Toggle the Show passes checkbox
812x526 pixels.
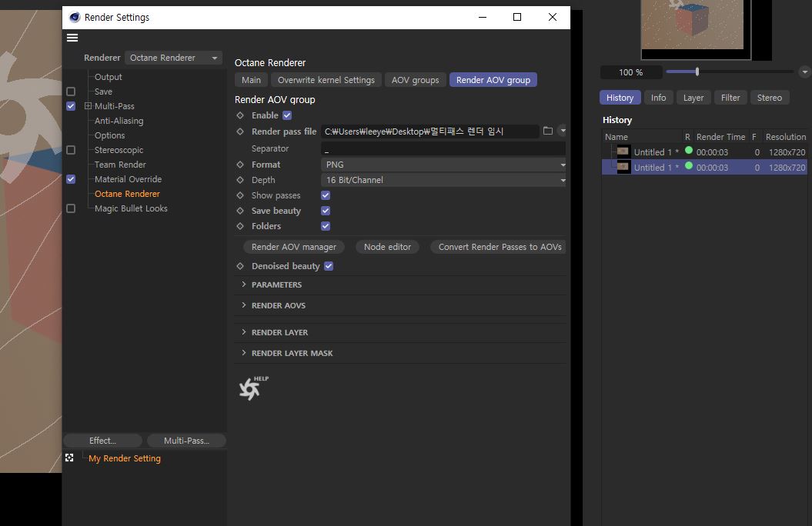[326, 195]
